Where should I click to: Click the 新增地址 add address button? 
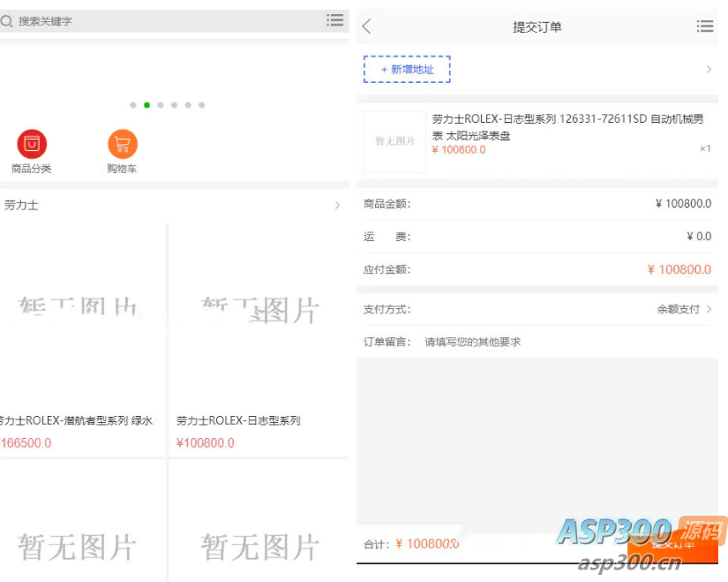(x=407, y=69)
